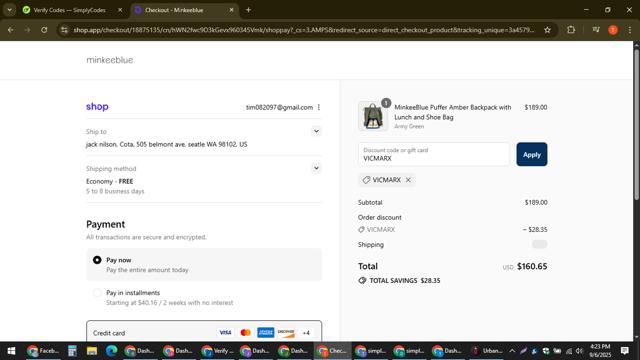Open the Windows Start menu

coord(11,351)
